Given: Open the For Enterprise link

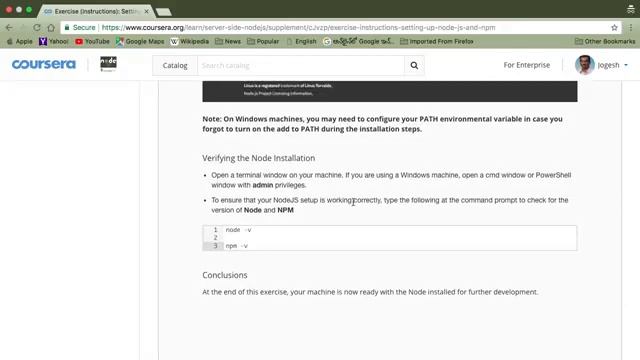Looking at the screenshot, I should point(527,65).
